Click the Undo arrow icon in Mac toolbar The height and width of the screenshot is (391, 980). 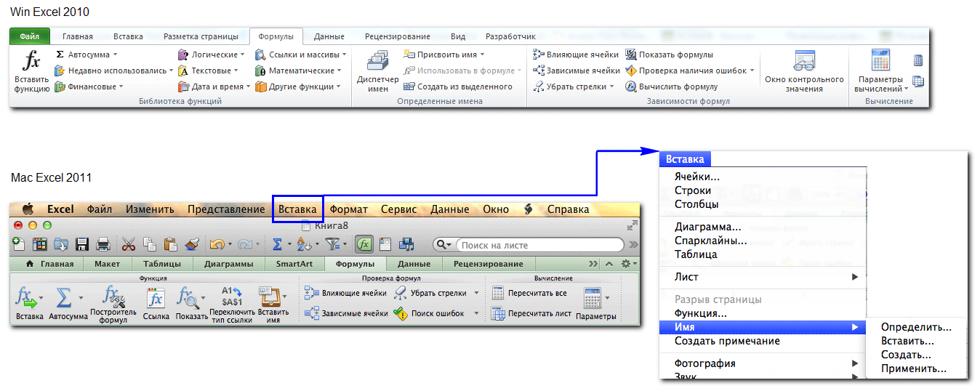coord(217,244)
